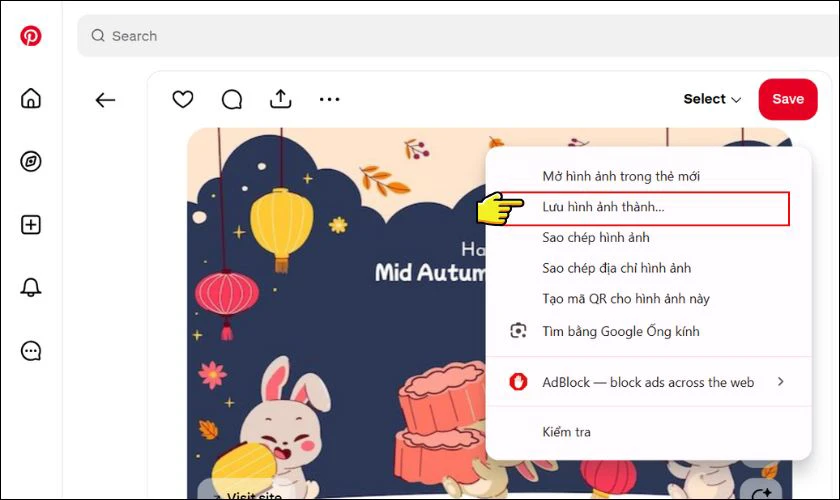This screenshot has height=500, width=840.
Task: Focus the Pinterest Search field
Action: point(459,36)
